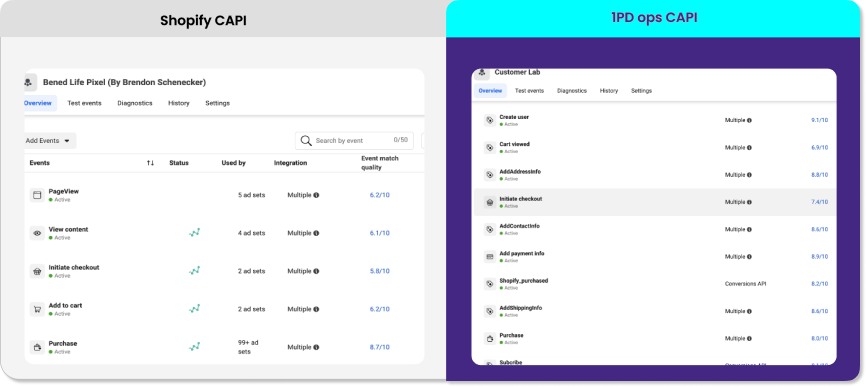Click the Add payment info card icon
866x387 pixels.
[x=489, y=257]
